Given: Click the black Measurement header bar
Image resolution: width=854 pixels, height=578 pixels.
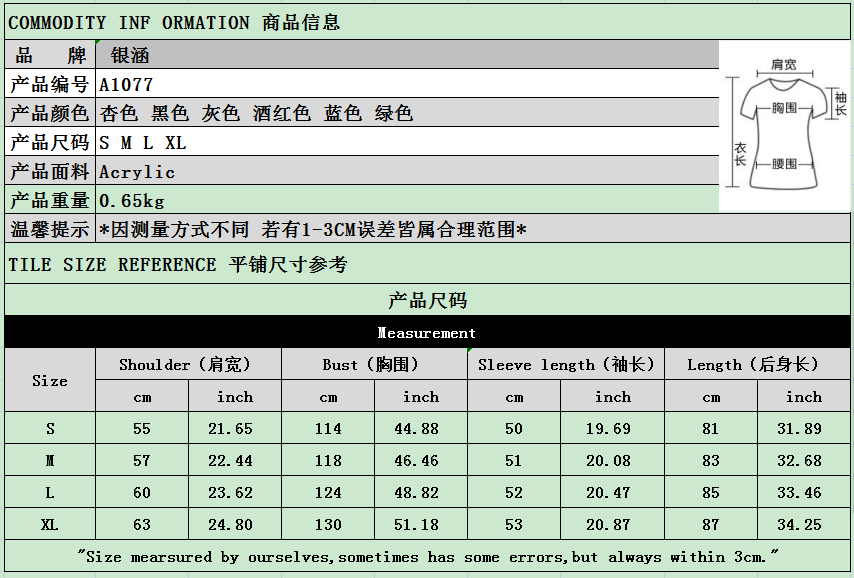Looking at the screenshot, I should tap(427, 333).
